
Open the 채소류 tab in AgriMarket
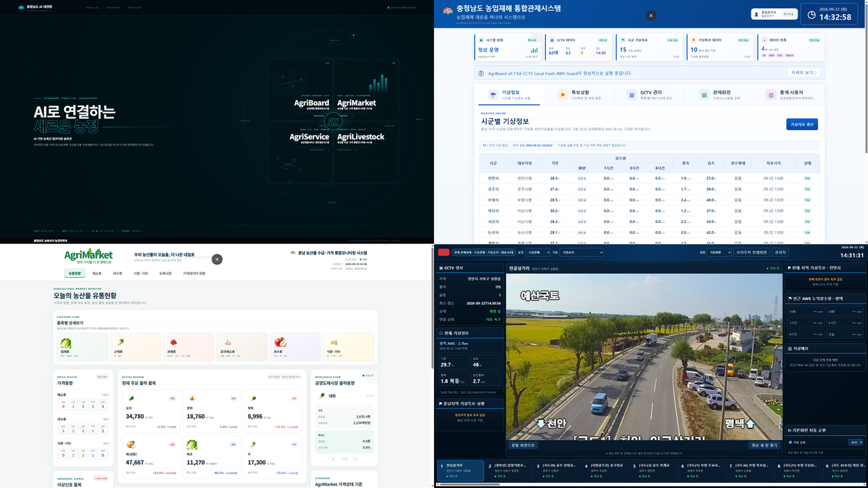(97, 273)
